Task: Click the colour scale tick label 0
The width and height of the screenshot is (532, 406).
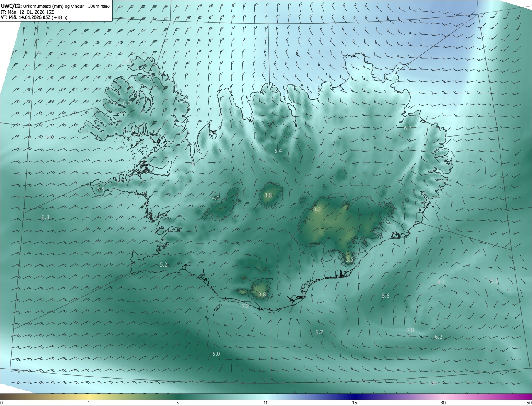Action: click(x=2, y=403)
